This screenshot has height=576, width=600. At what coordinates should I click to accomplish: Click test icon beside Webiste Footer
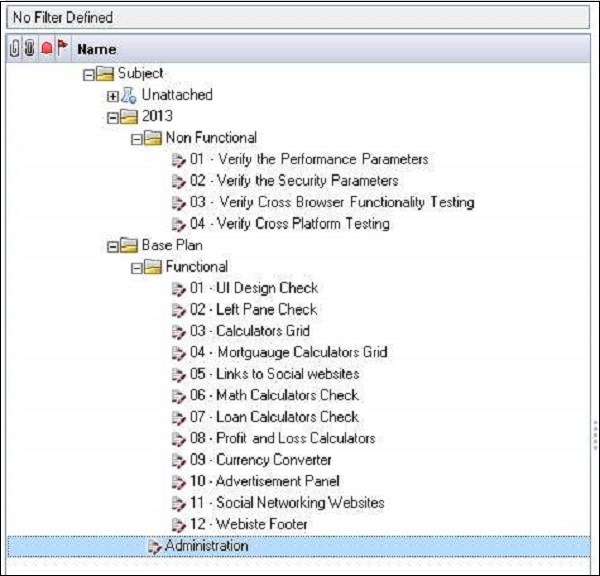click(179, 525)
